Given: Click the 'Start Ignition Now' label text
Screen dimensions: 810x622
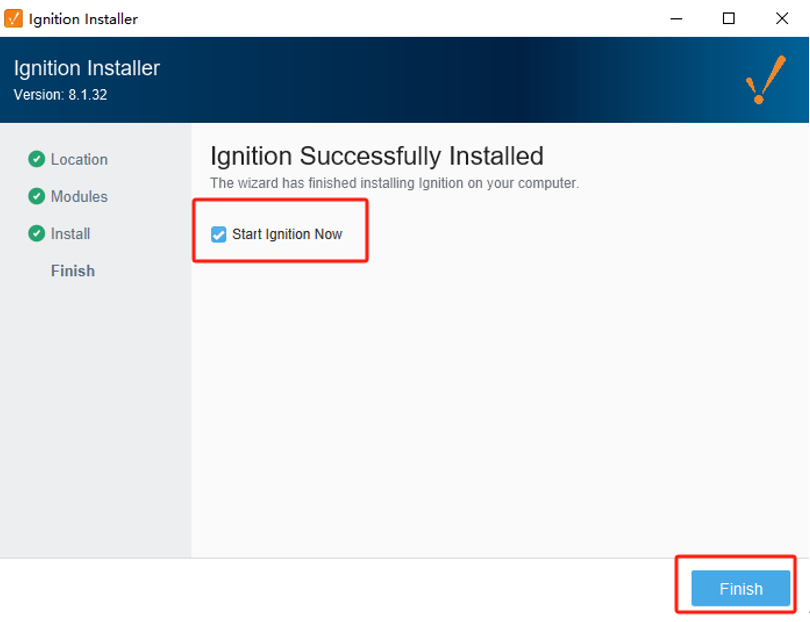Looking at the screenshot, I should click(x=287, y=235).
